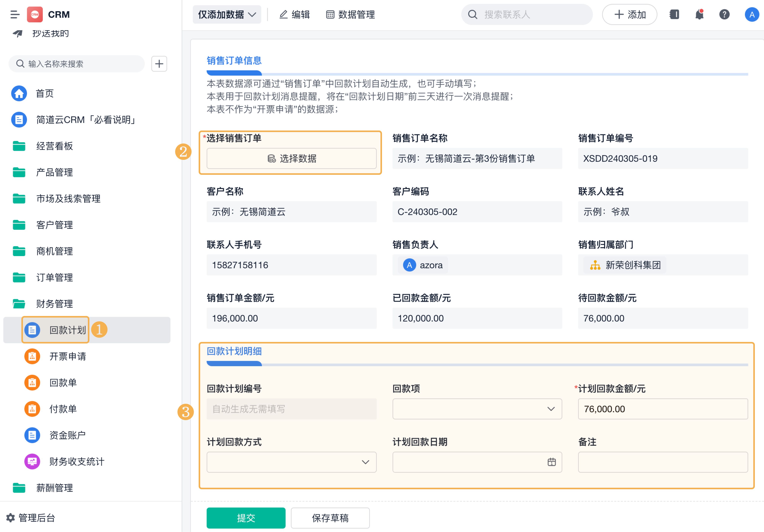Image resolution: width=764 pixels, height=532 pixels.
Task: Open 开票申请 in the sidebar
Action: [68, 356]
